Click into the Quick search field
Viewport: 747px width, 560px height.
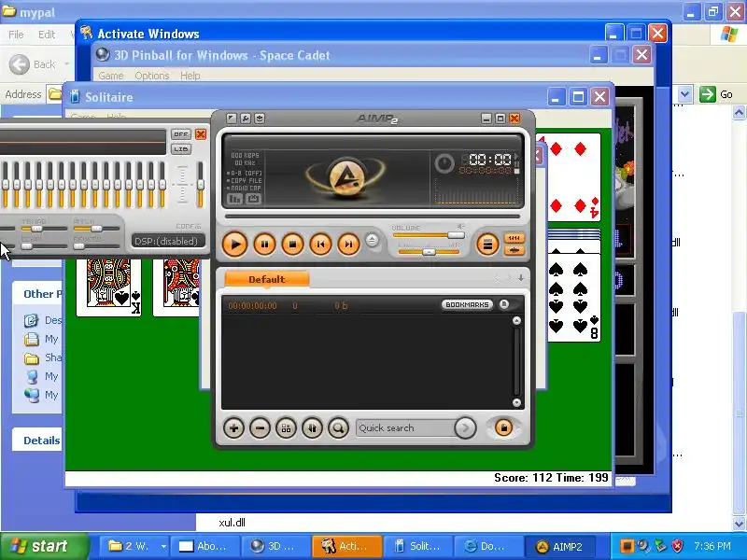405,428
